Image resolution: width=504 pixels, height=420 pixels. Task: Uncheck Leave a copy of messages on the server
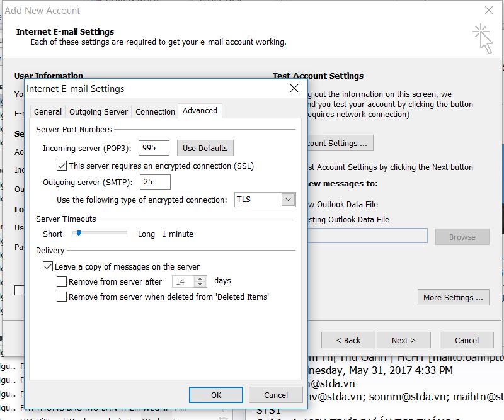tap(48, 266)
